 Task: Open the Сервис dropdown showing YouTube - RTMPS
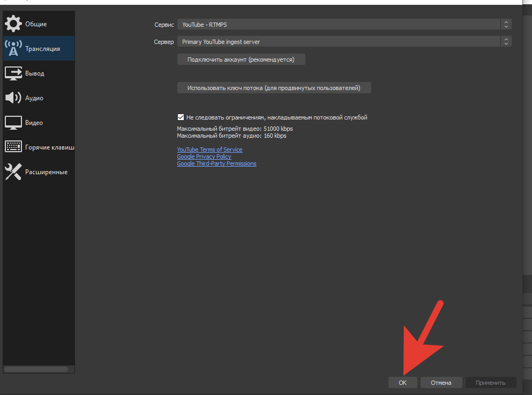tap(344, 25)
